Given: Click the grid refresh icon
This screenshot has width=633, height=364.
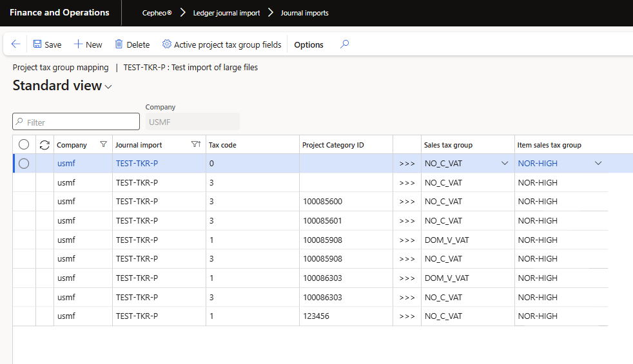Looking at the screenshot, I should tap(44, 145).
